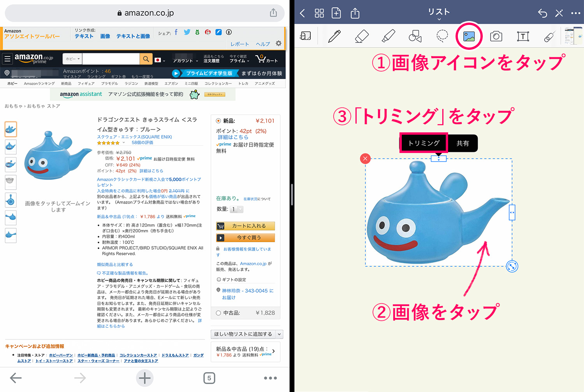Image resolution: width=584 pixels, height=392 pixels.
Task: Delete the inserted image with the red X
Action: (365, 158)
